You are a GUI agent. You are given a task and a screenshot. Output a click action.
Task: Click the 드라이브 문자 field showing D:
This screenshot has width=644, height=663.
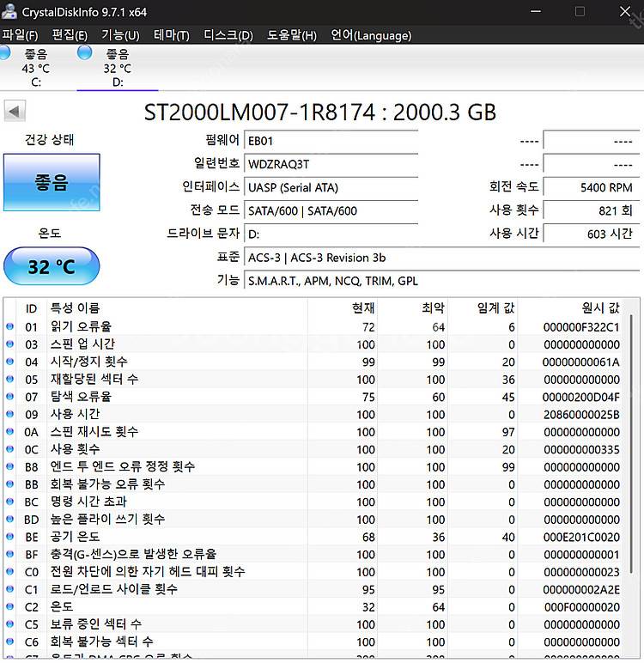click(331, 234)
